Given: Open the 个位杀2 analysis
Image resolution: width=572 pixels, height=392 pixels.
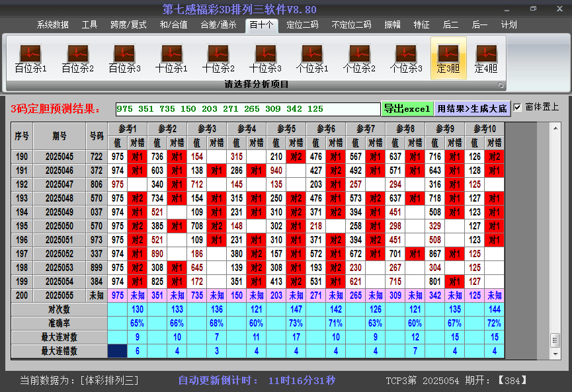Looking at the screenshot, I should click(x=359, y=58).
